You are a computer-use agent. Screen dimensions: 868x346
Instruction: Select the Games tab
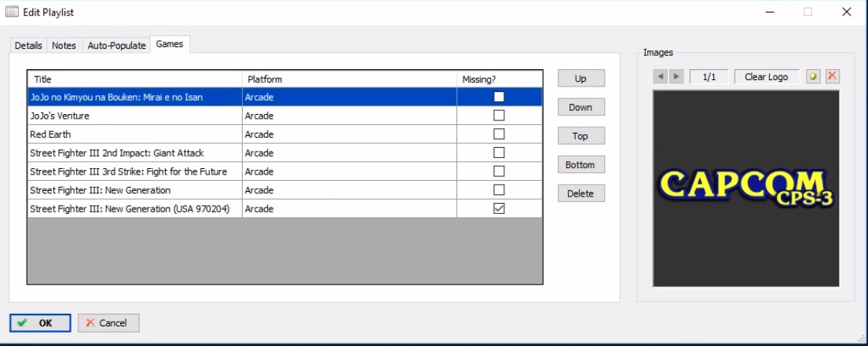point(170,44)
